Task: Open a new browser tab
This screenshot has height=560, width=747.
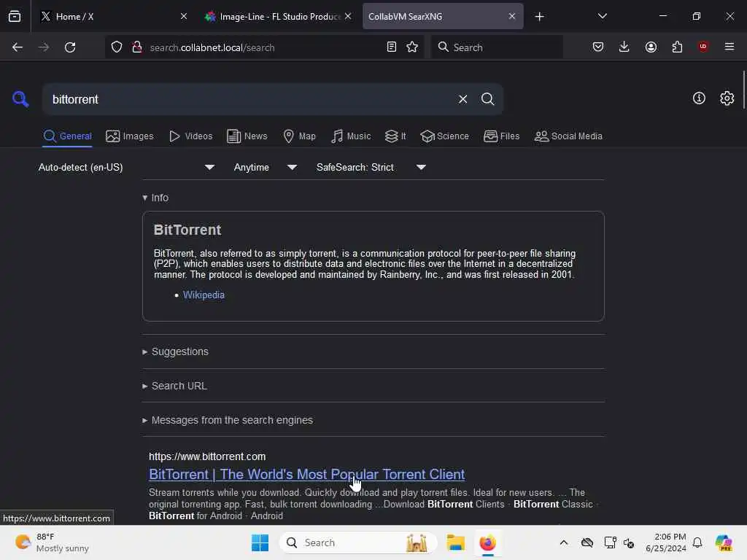Action: point(539,17)
